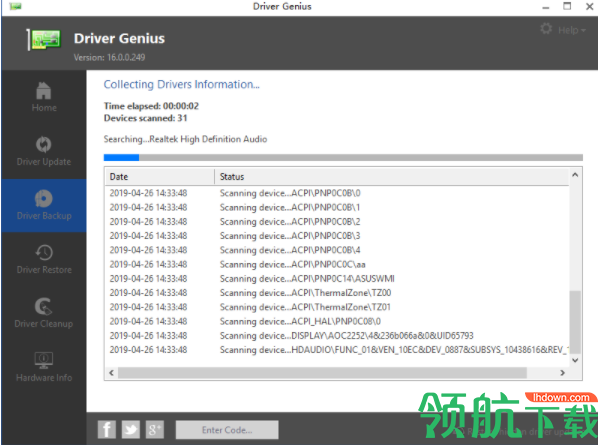Click the horizontal scrollbar thumb of log
Viewport: 598px width, 445px height.
322,373
